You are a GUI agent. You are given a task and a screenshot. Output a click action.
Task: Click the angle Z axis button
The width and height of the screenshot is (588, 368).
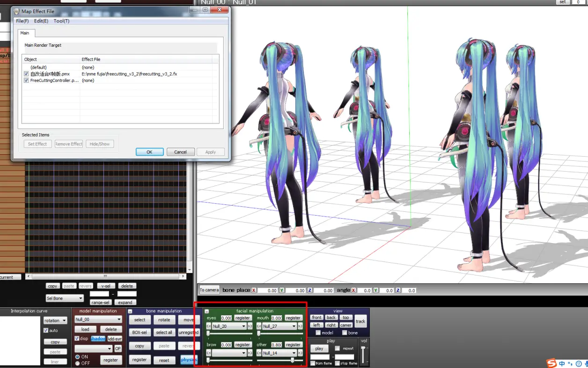click(397, 290)
